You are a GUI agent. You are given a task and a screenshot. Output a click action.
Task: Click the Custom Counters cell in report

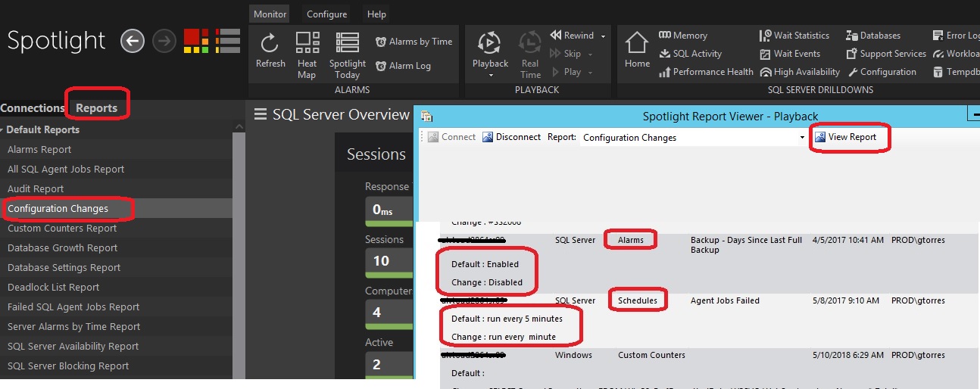pos(651,355)
